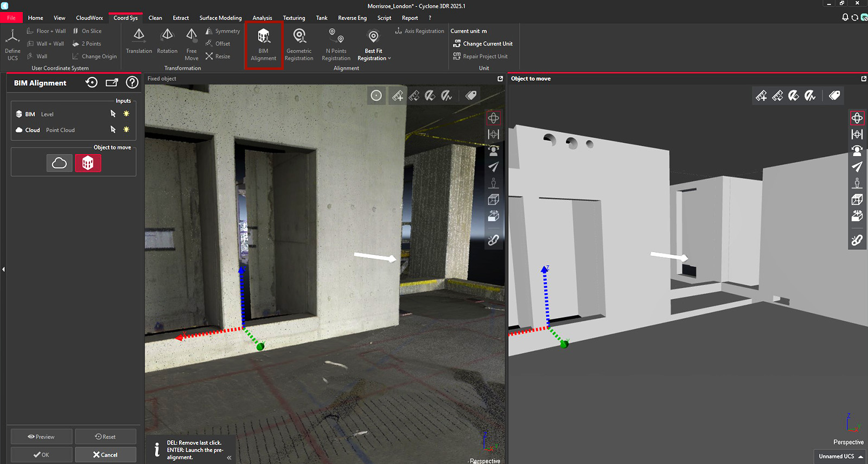Select the Rotation transformation tool
This screenshot has width=868, height=464.
167,41
